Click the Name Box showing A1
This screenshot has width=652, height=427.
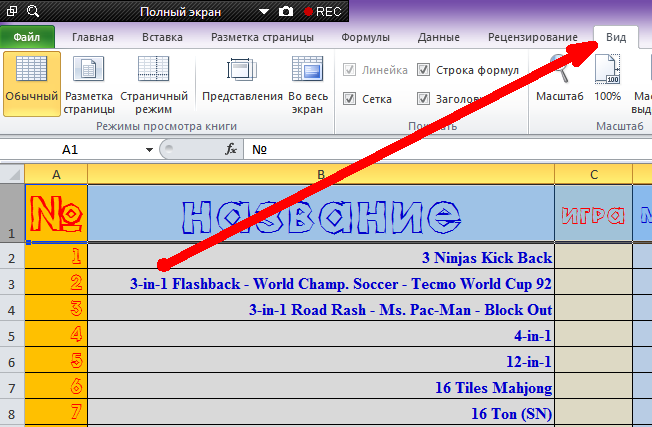[71, 150]
